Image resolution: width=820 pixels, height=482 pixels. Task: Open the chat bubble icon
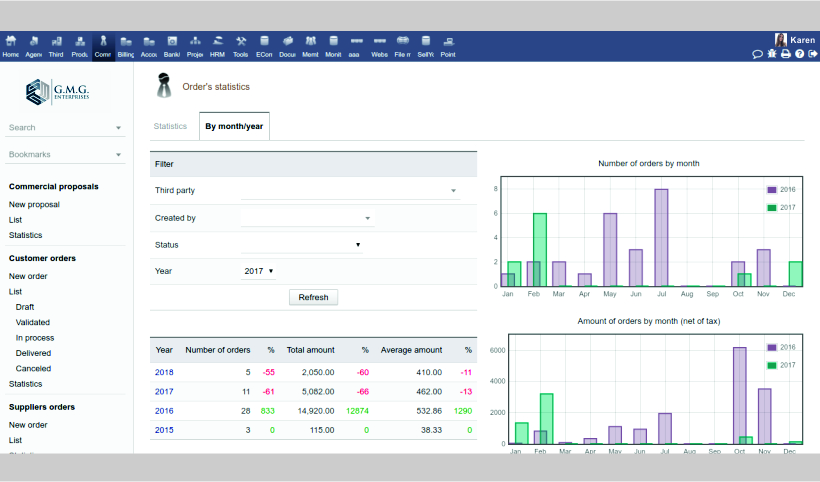pyautogui.click(x=758, y=54)
